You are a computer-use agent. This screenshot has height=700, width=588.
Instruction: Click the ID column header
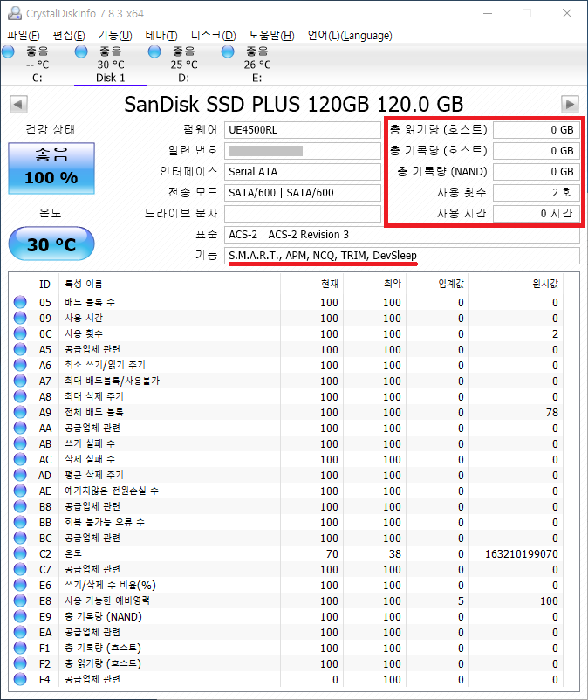coord(44,284)
